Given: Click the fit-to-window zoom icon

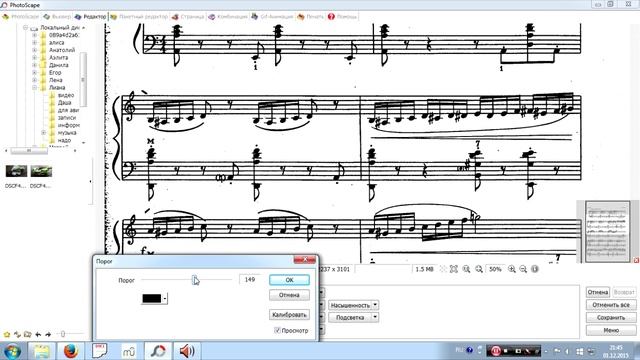Looking at the screenshot, I should (x=453, y=269).
